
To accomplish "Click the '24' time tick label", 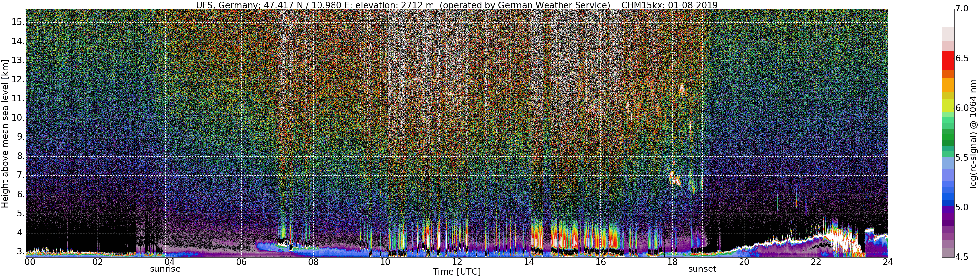I will coord(888,262).
